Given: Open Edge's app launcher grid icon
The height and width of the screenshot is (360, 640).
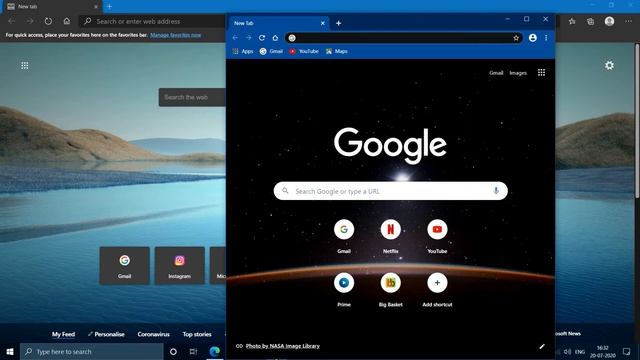Looking at the screenshot, I should [x=24, y=65].
